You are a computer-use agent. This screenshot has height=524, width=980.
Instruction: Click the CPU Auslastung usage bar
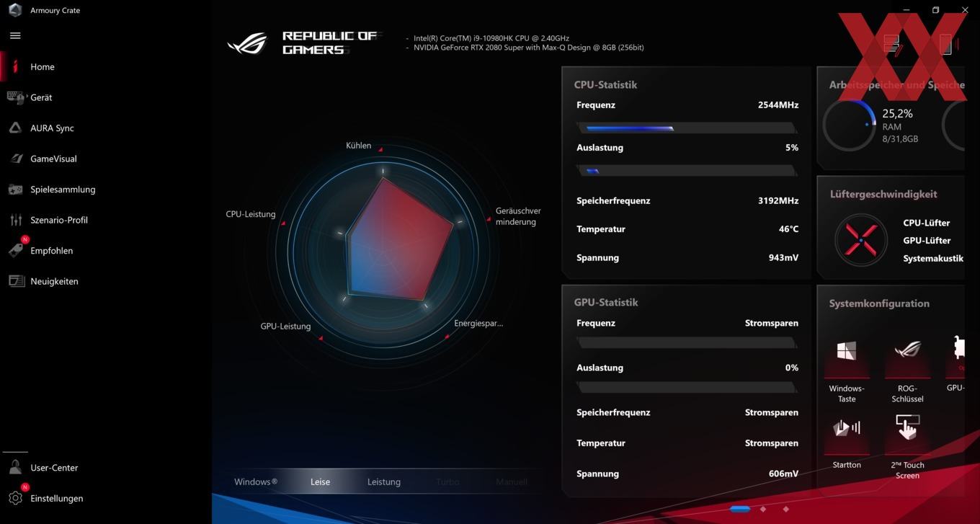click(687, 171)
